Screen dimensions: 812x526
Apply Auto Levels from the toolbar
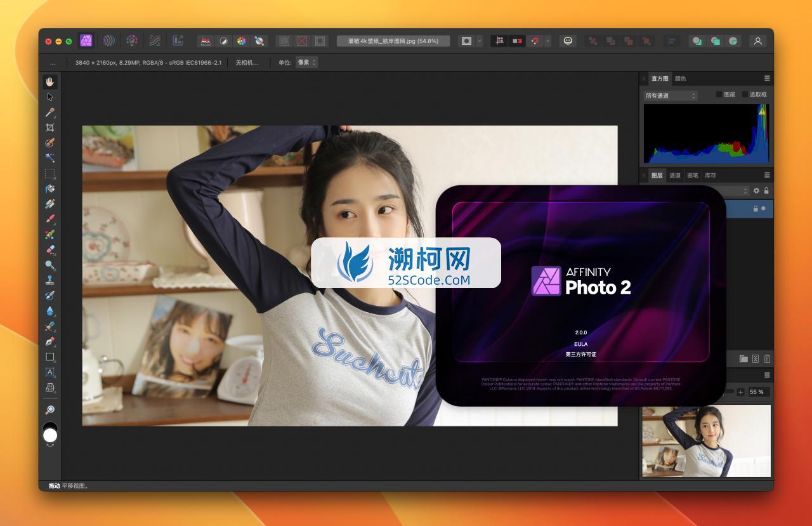coord(206,41)
